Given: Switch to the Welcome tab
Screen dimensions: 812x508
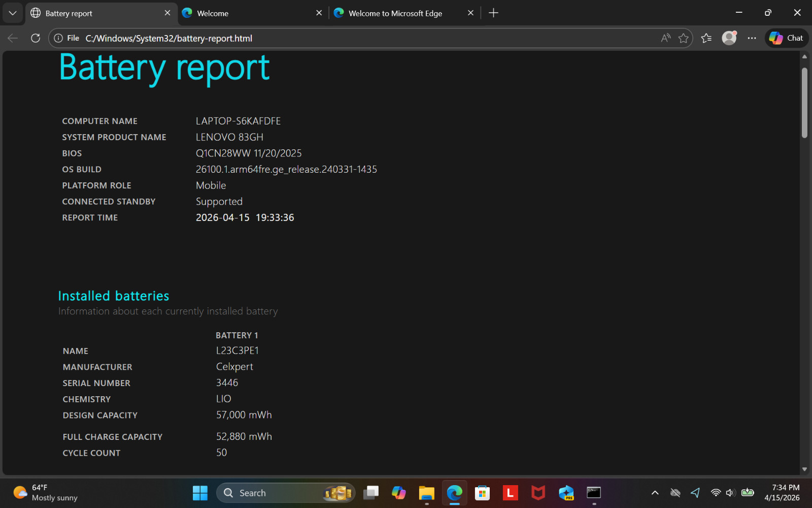Looking at the screenshot, I should (253, 13).
